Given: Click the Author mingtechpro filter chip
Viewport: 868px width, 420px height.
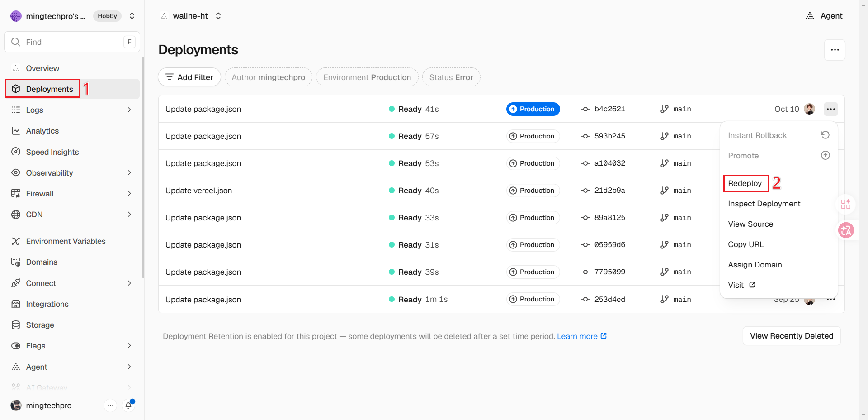Looking at the screenshot, I should pos(269,77).
